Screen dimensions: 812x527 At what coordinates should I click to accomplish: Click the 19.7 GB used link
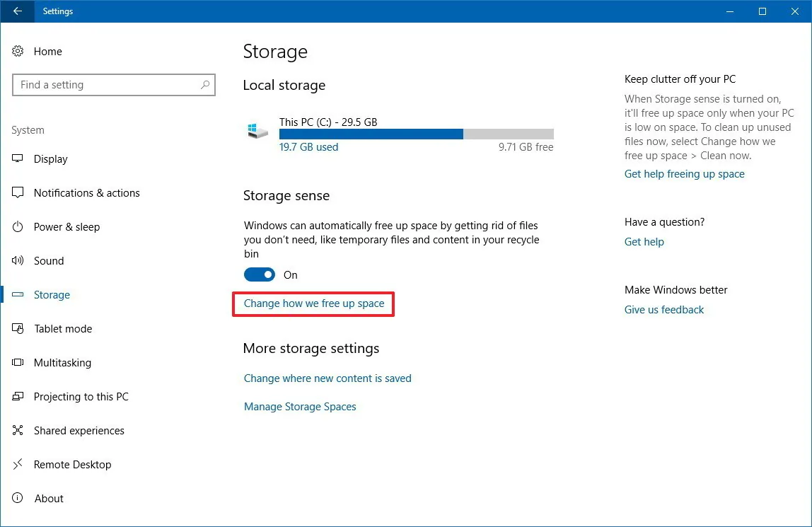coord(308,147)
